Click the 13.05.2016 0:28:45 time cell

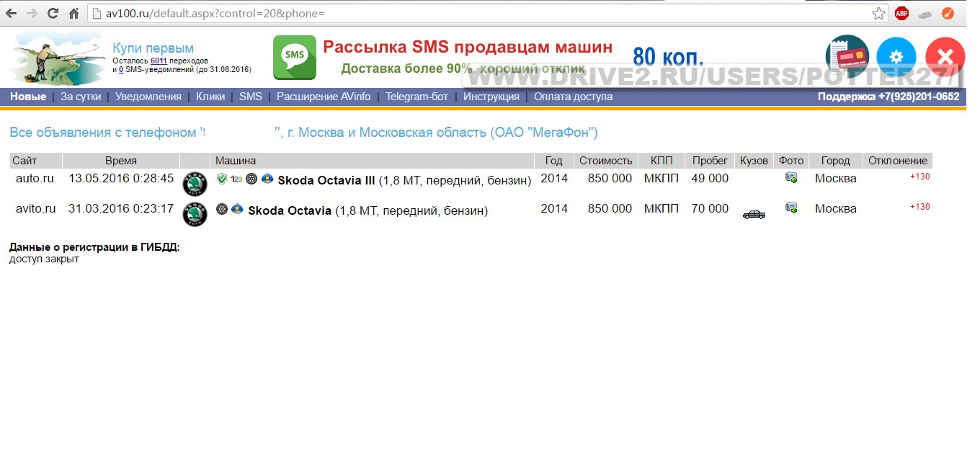coord(121,178)
